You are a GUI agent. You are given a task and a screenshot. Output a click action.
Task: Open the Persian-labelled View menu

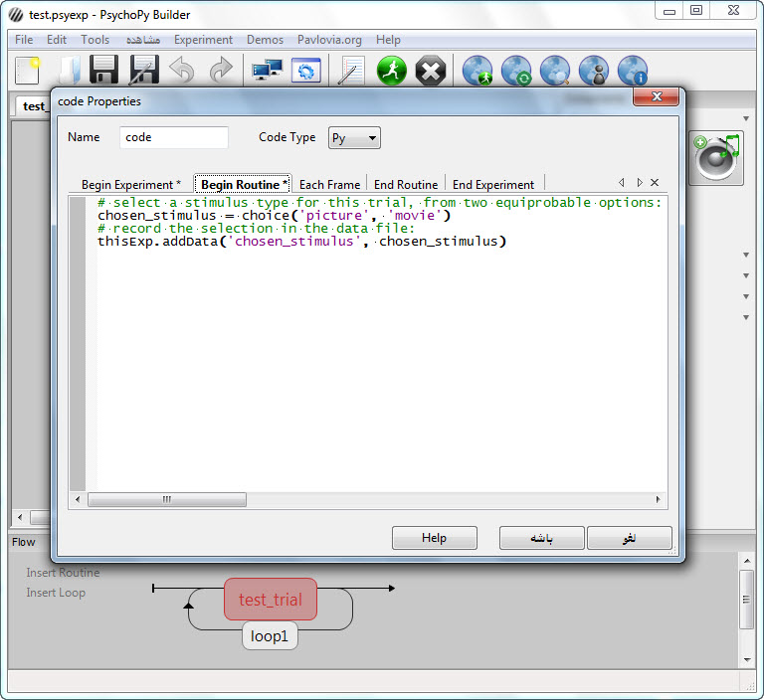click(x=143, y=40)
